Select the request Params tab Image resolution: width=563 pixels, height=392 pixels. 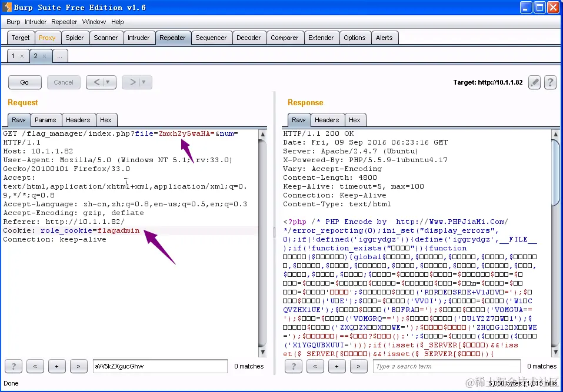[x=45, y=120]
